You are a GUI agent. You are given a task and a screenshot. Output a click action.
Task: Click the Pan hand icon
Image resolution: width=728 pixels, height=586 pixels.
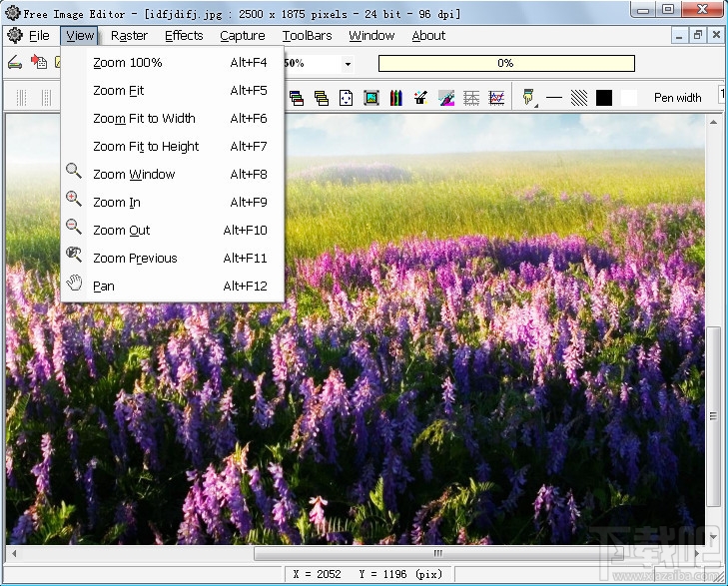[73, 283]
